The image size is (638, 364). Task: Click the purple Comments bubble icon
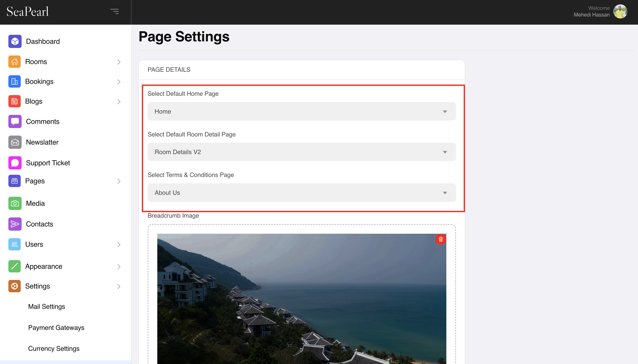[15, 121]
